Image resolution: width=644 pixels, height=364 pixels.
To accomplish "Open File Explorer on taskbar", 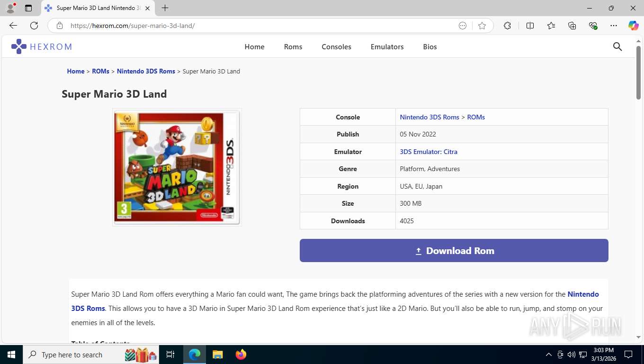I will tap(218, 355).
